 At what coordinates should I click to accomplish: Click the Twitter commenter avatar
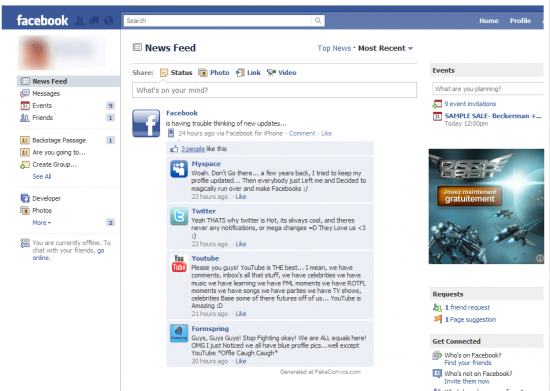coord(179,216)
